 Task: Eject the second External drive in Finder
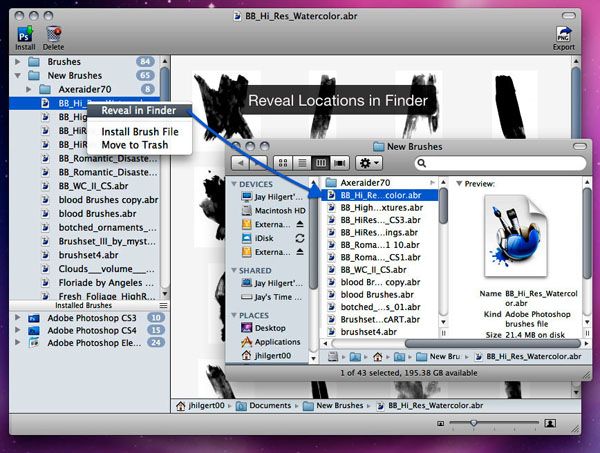(300, 252)
